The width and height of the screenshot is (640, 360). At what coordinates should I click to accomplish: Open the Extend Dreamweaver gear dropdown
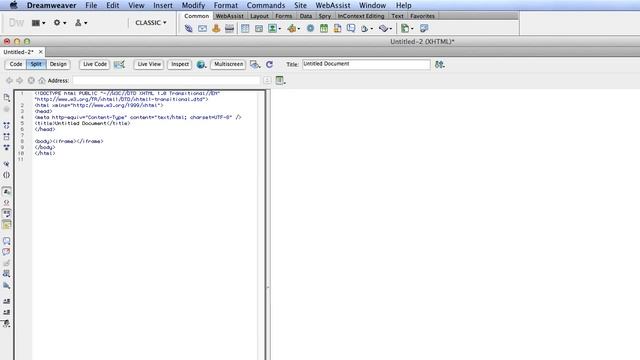click(60, 23)
